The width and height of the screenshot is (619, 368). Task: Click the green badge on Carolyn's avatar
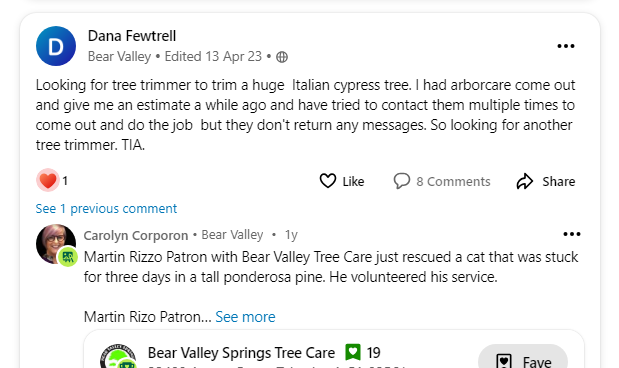[x=68, y=257]
